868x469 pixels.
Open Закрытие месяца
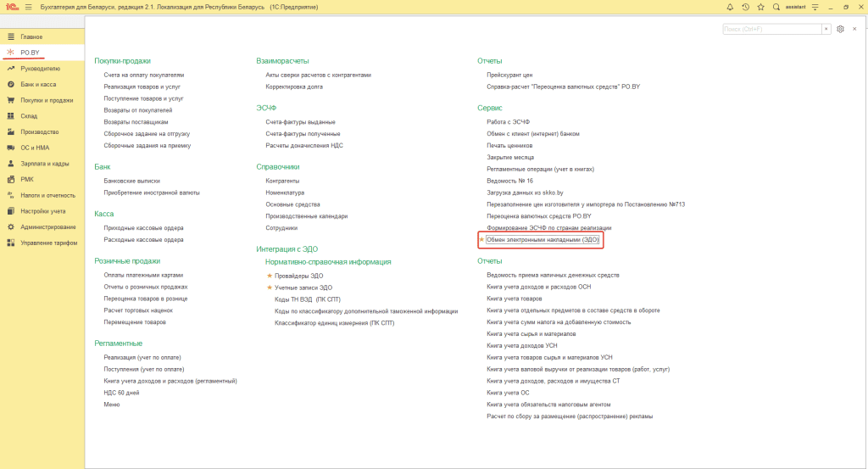tap(510, 157)
